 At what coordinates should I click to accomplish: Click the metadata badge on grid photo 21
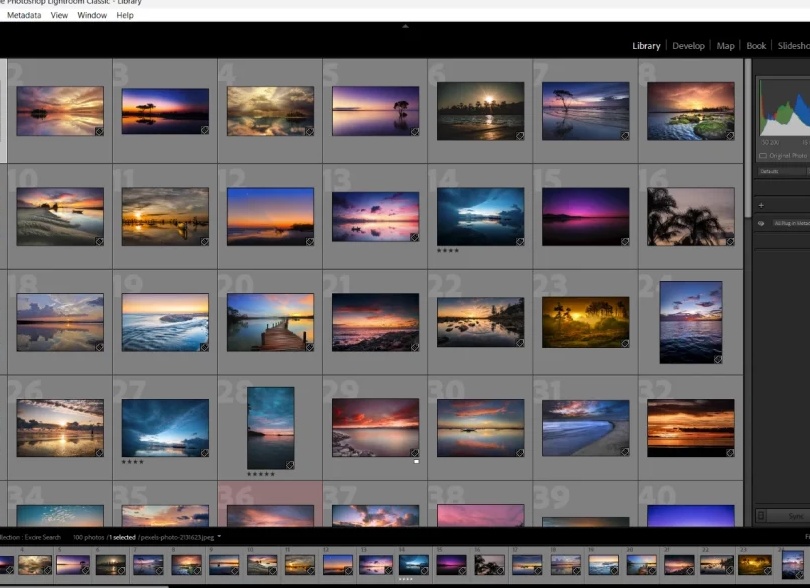click(415, 347)
